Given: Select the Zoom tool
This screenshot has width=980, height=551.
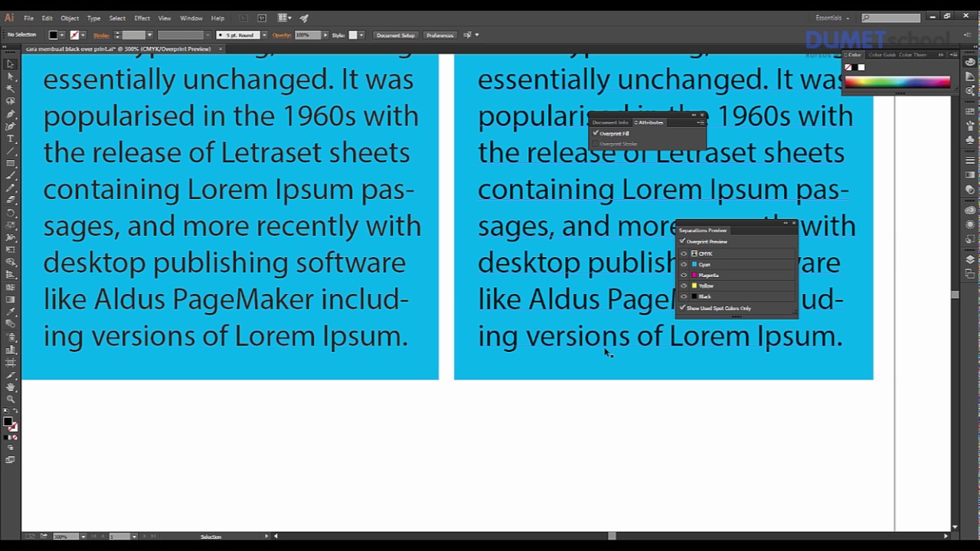Looking at the screenshot, I should tap(10, 399).
